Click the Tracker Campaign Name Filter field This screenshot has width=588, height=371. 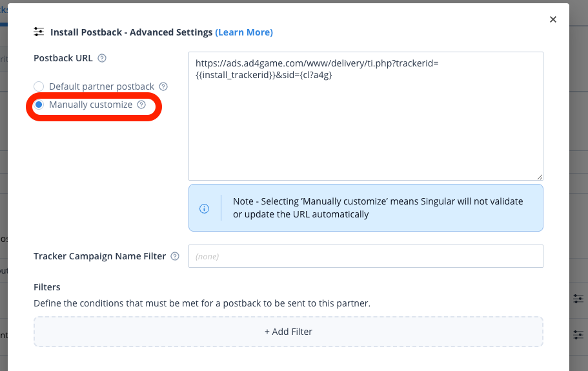pos(365,256)
